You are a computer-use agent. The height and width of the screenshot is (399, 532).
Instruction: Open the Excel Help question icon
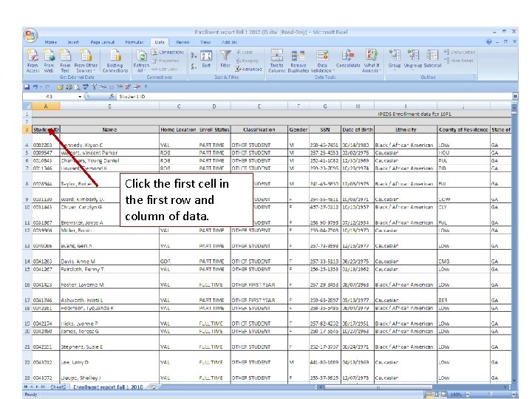pos(488,41)
